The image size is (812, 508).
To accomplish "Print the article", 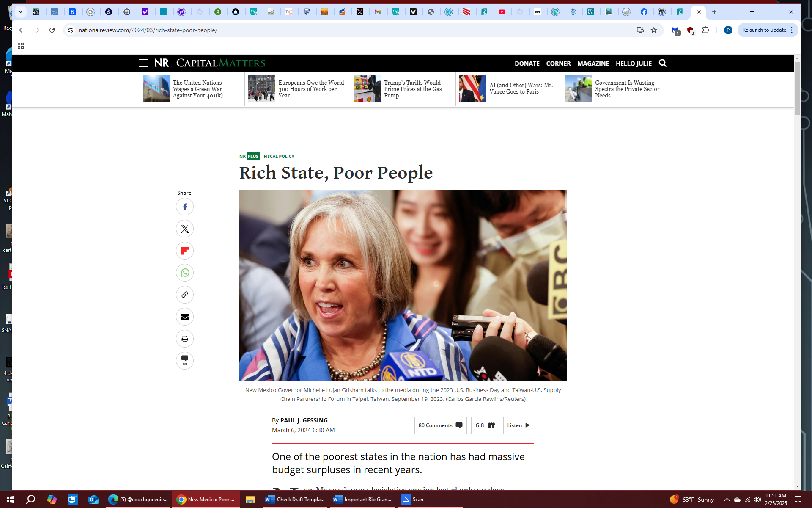I will [185, 339].
